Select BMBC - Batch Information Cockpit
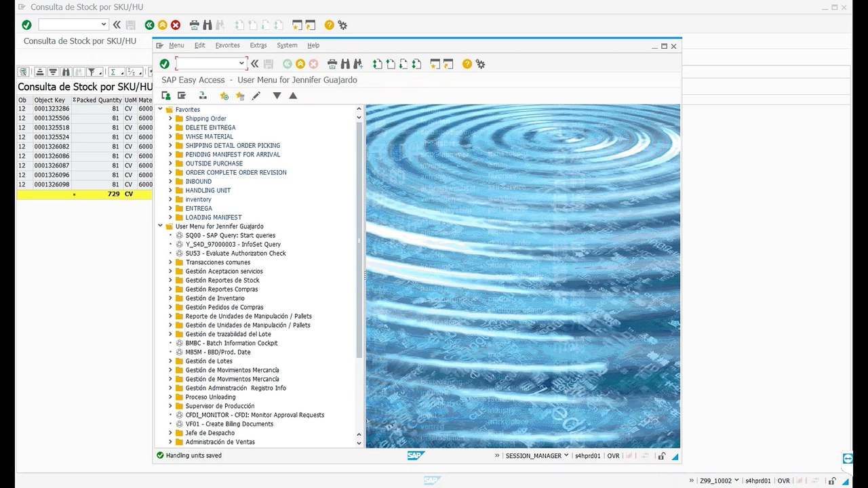This screenshot has height=488, width=868. click(x=231, y=343)
